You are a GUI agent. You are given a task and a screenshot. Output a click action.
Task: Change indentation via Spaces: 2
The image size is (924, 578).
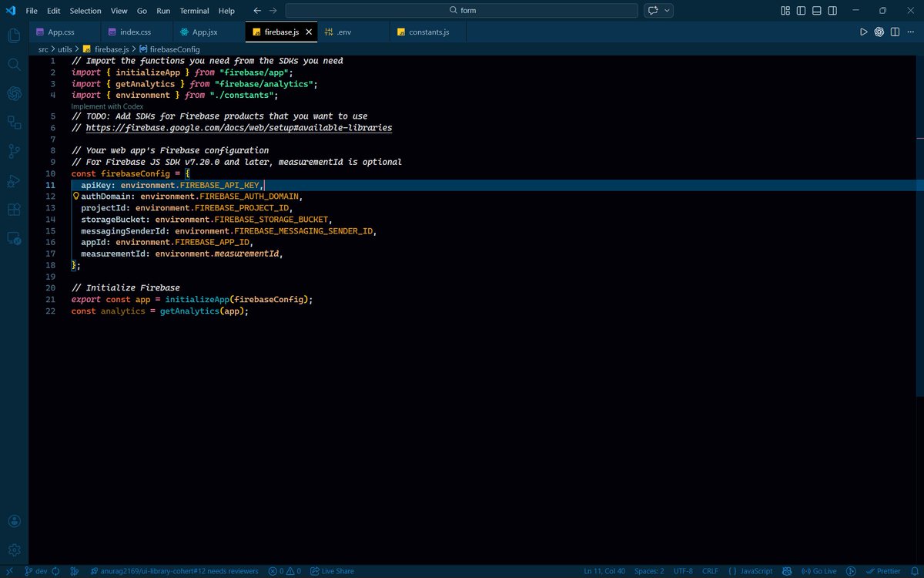[x=649, y=571]
